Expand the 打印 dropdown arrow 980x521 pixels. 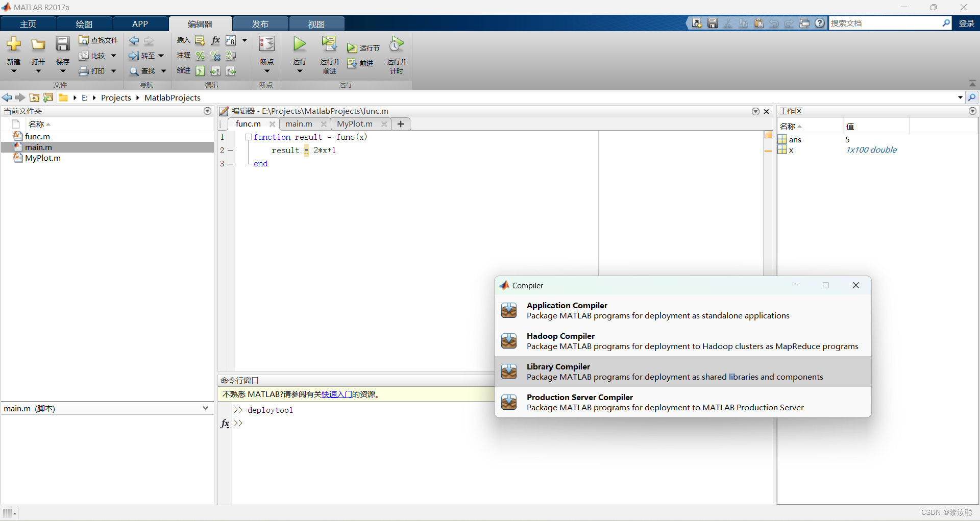(113, 71)
